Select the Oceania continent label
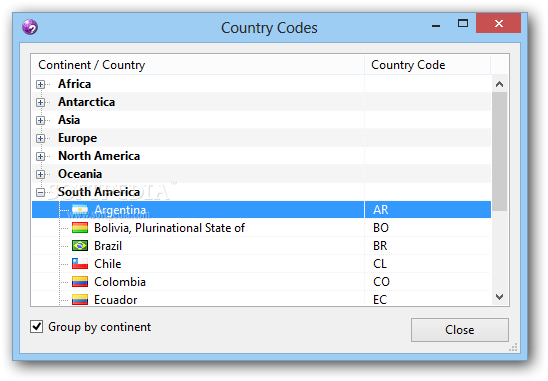 80,174
